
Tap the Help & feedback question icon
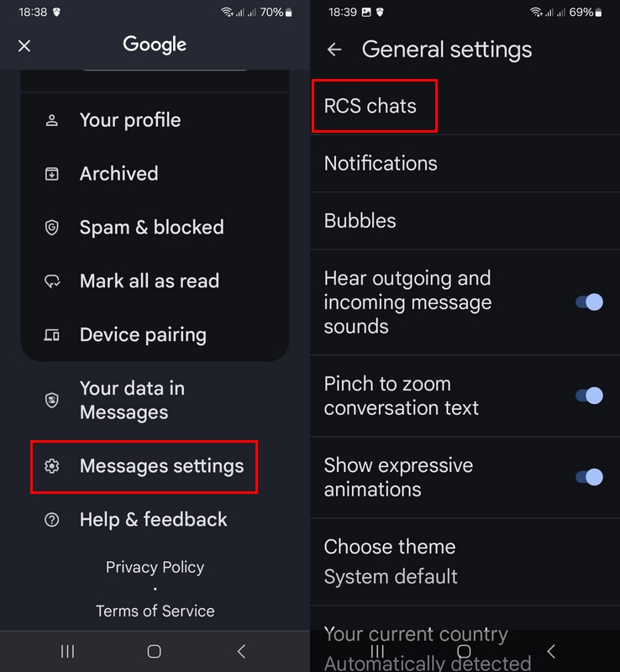52,520
